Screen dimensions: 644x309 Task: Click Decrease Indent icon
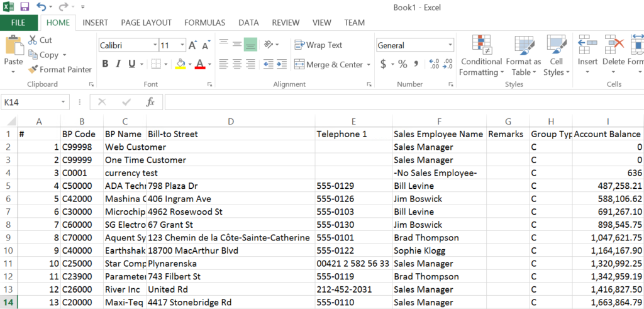click(x=268, y=64)
